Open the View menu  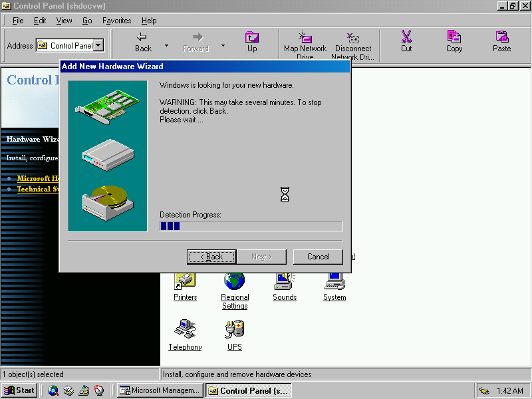[64, 21]
